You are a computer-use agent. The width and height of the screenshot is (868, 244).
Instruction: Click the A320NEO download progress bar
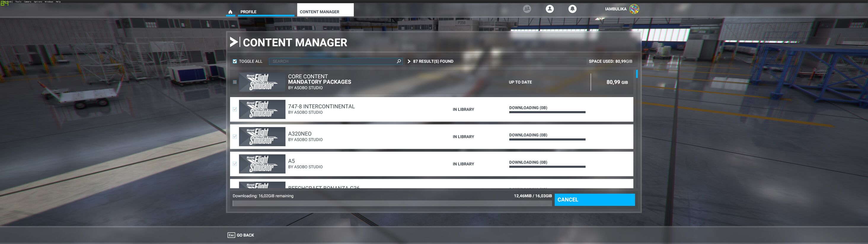point(547,139)
